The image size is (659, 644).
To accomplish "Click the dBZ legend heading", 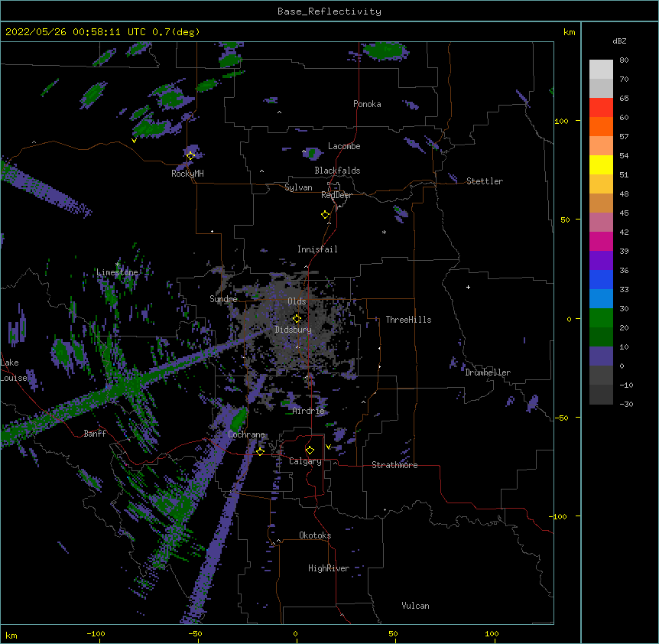I will coord(619,41).
